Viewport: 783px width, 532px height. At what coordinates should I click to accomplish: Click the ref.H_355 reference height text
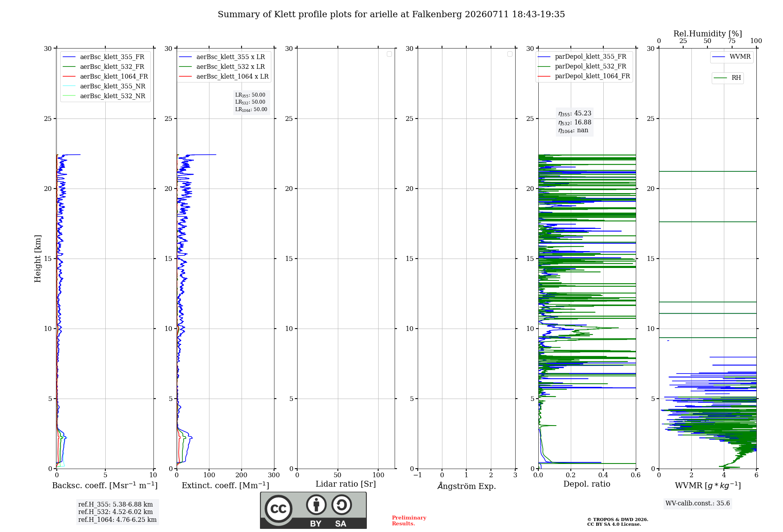115,505
